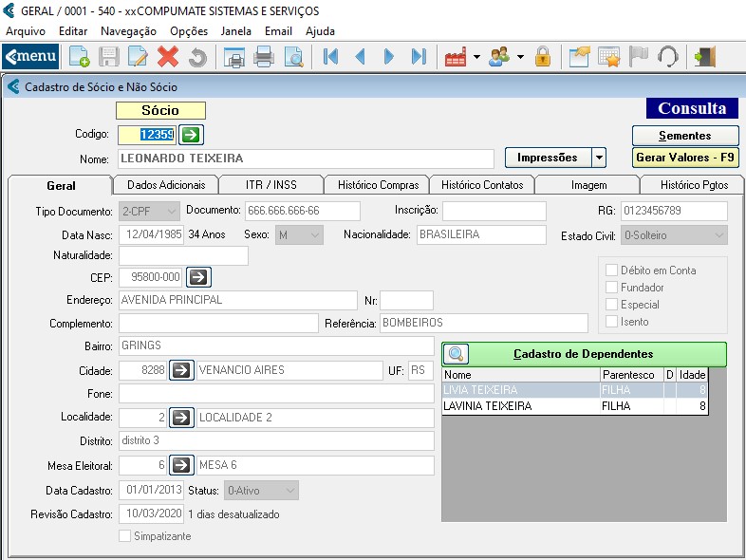Click the exit door icon
The width and height of the screenshot is (746, 560).
[704, 57]
